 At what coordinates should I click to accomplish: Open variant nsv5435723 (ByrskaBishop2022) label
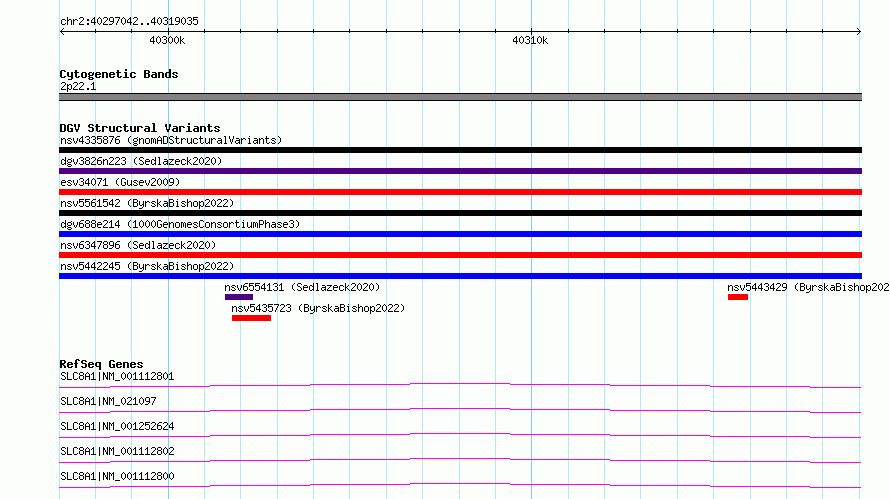318,308
